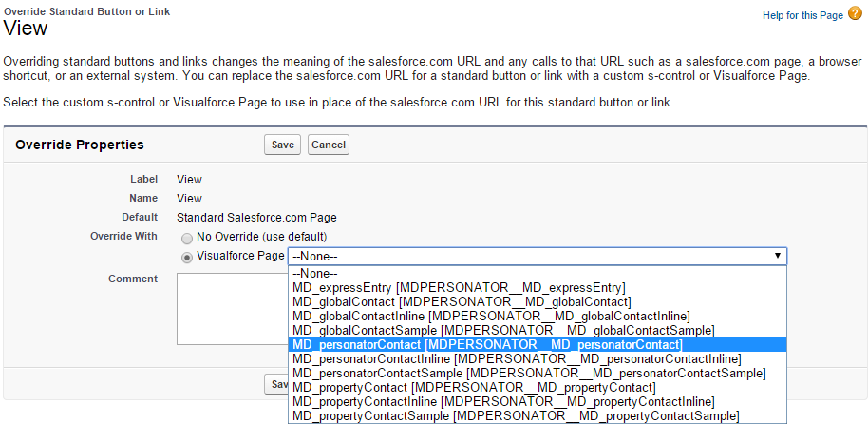
Task: Select the No Override radio button
Action: 187,237
